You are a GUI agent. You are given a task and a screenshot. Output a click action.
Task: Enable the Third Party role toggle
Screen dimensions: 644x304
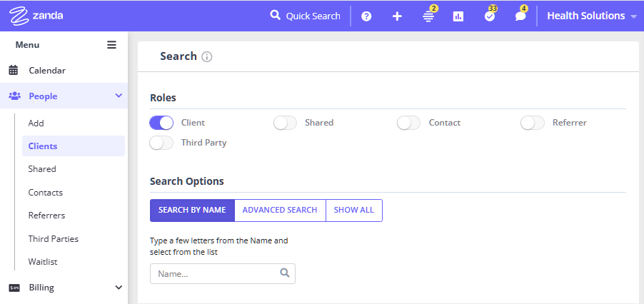(x=161, y=143)
